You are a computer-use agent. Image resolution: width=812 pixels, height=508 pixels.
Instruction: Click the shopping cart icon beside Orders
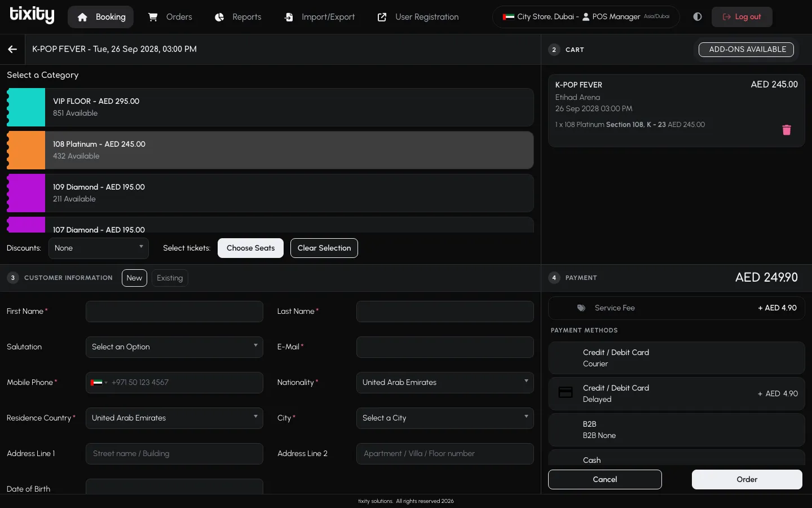pos(153,17)
